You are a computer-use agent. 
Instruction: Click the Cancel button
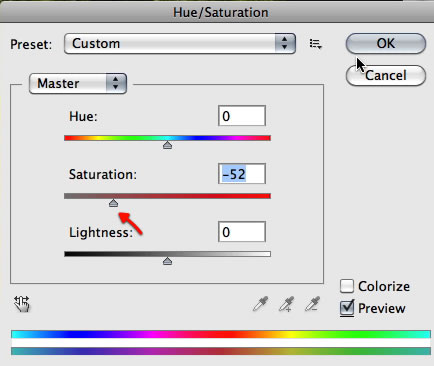pyautogui.click(x=386, y=75)
